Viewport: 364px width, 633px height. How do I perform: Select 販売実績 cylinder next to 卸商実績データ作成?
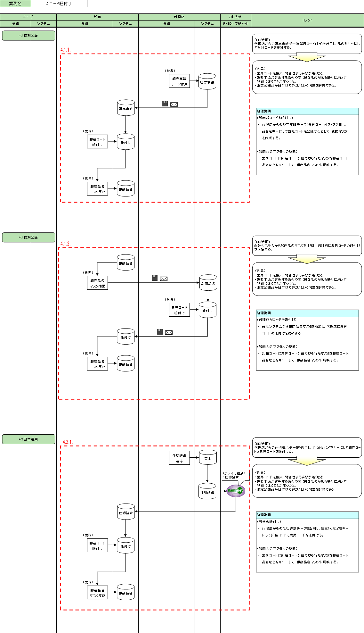point(207,82)
